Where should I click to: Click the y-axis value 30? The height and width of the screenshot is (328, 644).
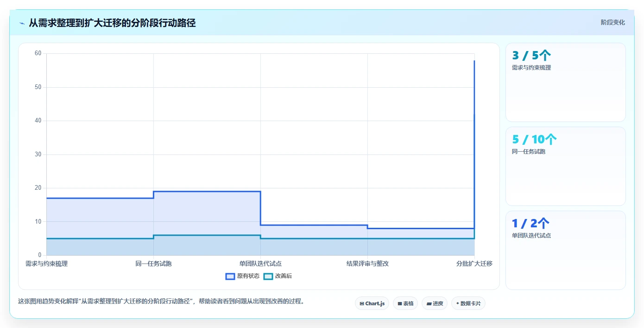38,154
